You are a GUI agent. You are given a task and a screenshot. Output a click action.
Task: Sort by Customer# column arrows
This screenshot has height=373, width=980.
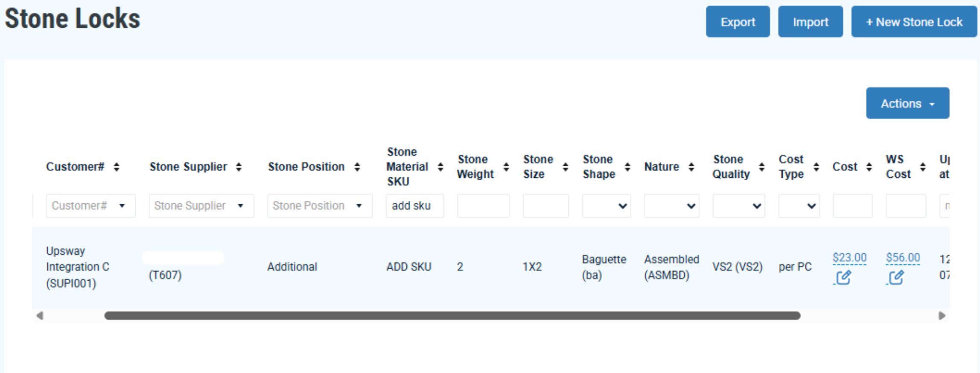117,167
